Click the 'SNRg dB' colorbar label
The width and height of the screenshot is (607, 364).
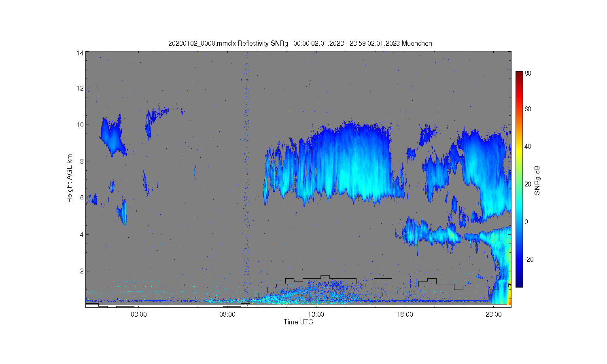tap(537, 180)
